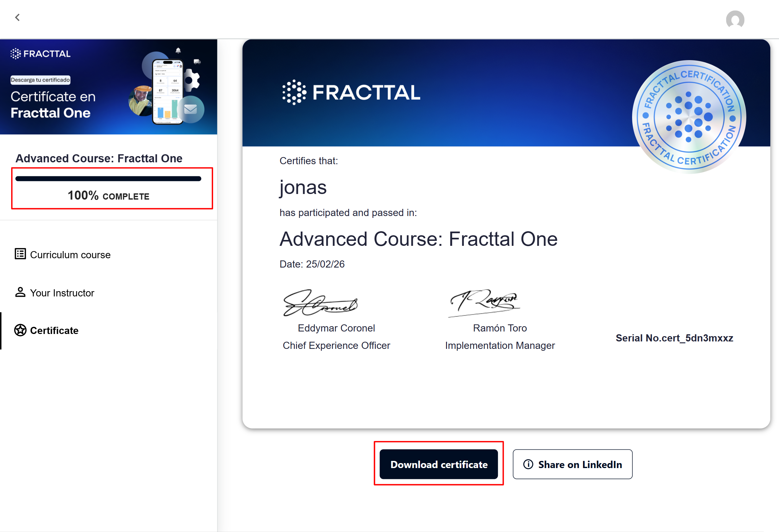The width and height of the screenshot is (779, 532).
Task: Click the Fracttal logo on certificate header
Action: point(351,92)
